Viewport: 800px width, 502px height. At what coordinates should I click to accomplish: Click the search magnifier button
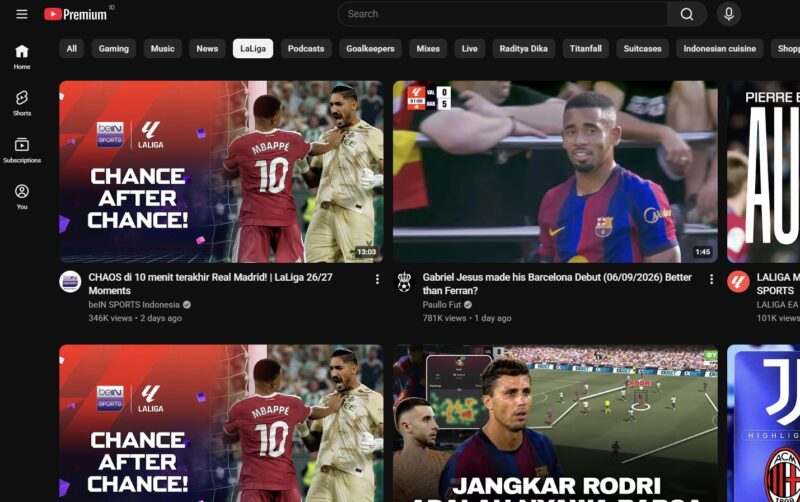click(687, 14)
